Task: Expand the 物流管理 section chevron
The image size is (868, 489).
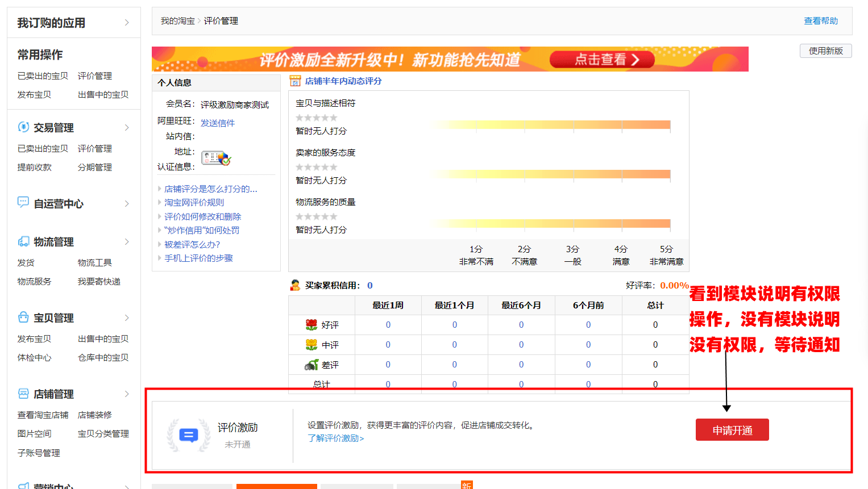Action: (x=127, y=241)
